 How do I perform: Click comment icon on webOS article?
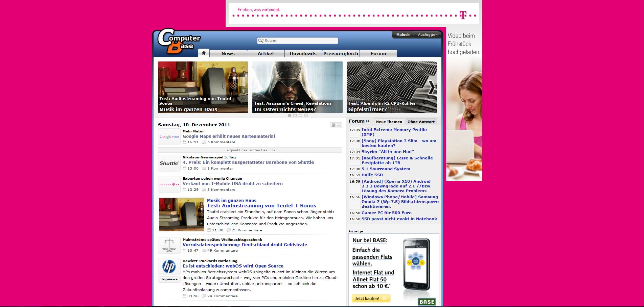coord(204,296)
